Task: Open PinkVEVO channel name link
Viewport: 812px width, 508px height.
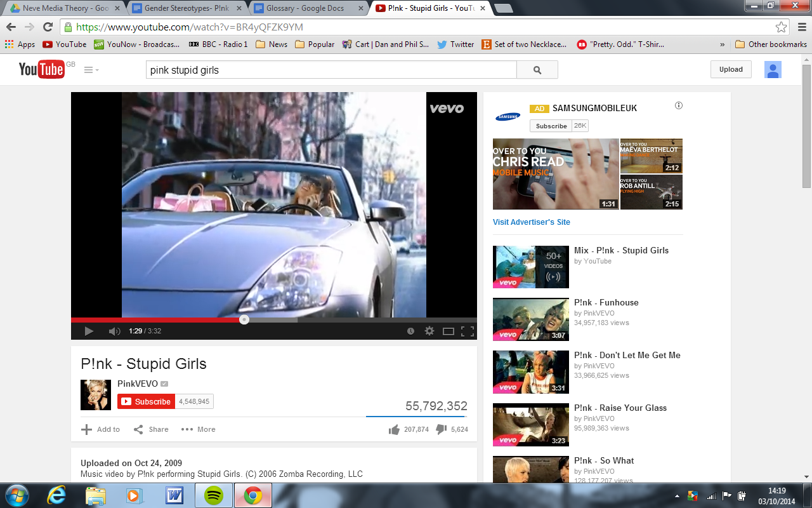Action: (138, 384)
